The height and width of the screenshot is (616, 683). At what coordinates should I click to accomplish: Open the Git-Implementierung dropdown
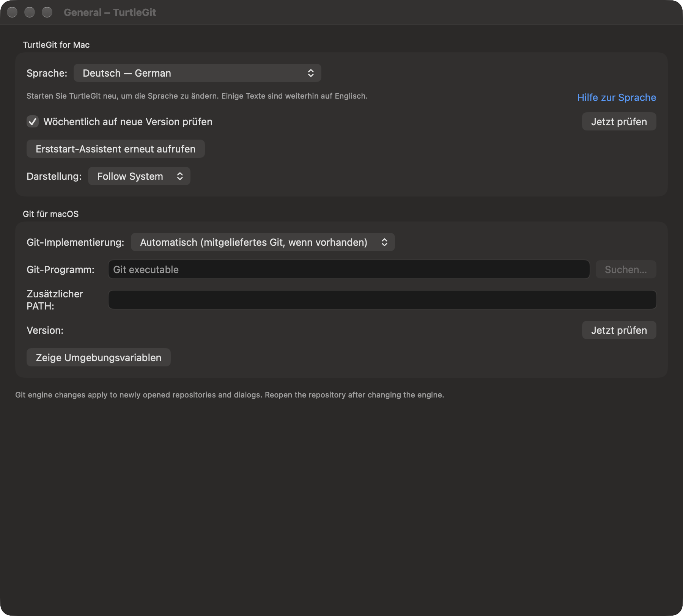tap(263, 242)
